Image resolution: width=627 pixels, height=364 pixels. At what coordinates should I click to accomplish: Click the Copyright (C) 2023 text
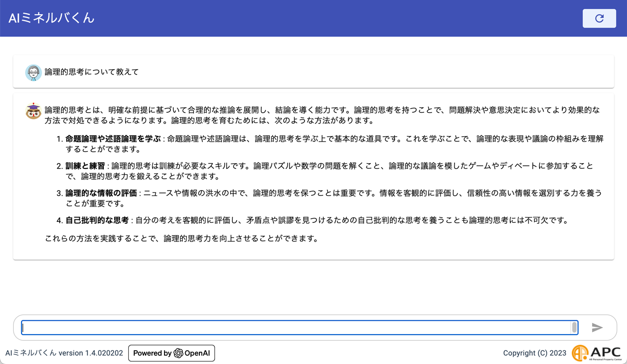pos(534,353)
